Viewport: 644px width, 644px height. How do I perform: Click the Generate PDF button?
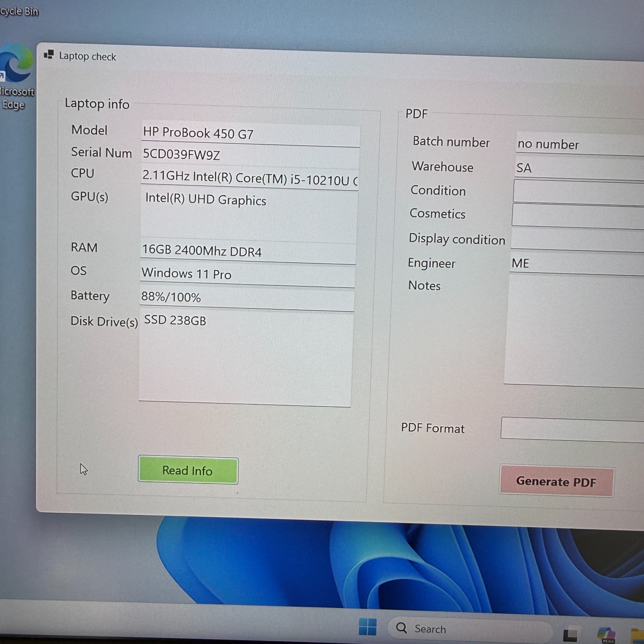click(x=556, y=482)
